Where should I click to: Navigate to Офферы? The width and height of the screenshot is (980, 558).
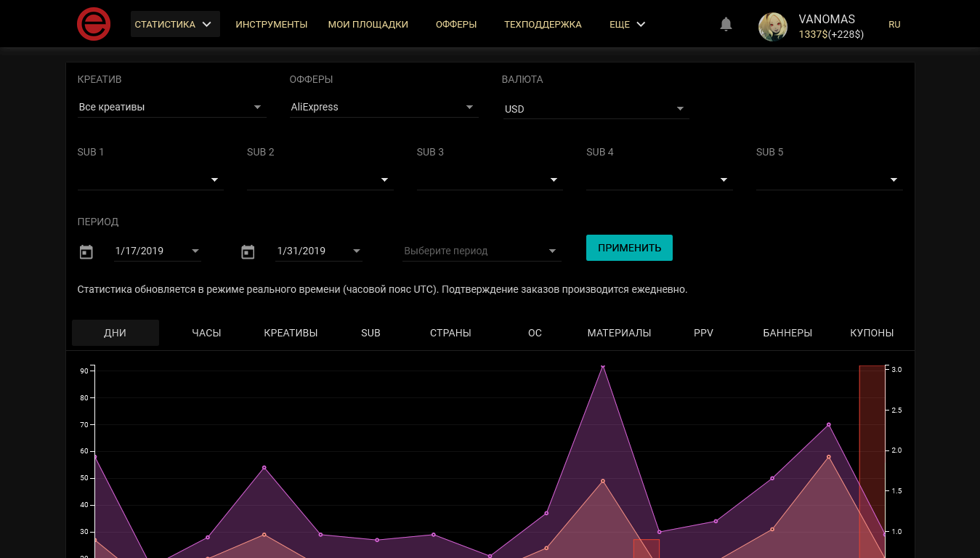pyautogui.click(x=456, y=24)
